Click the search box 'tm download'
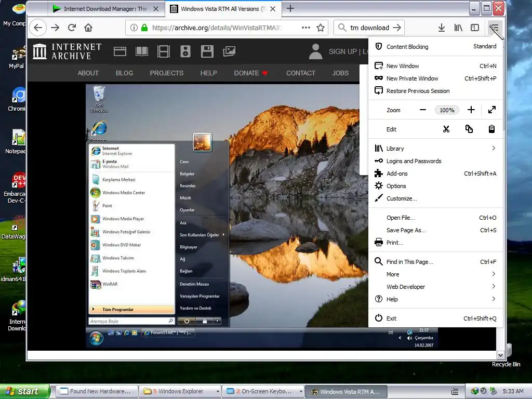 coord(369,28)
